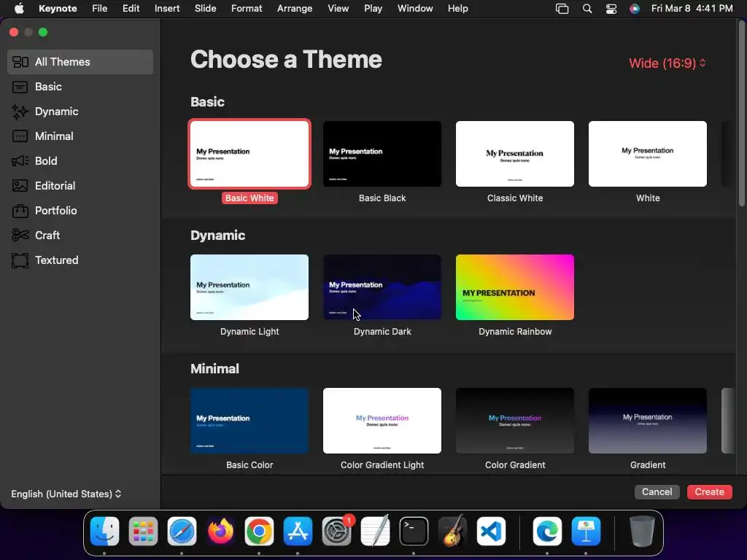Click the Craft scissors icon
The width and height of the screenshot is (747, 560).
click(20, 236)
